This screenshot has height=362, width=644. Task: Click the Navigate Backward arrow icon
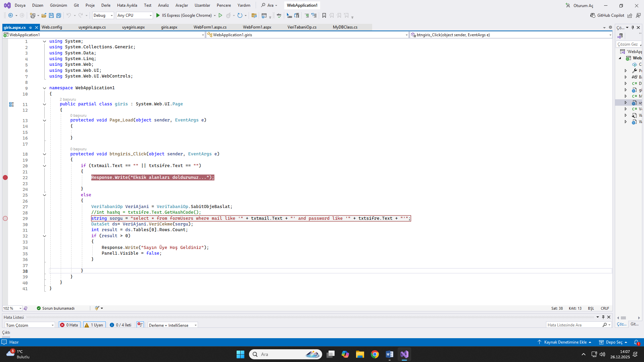(10, 15)
